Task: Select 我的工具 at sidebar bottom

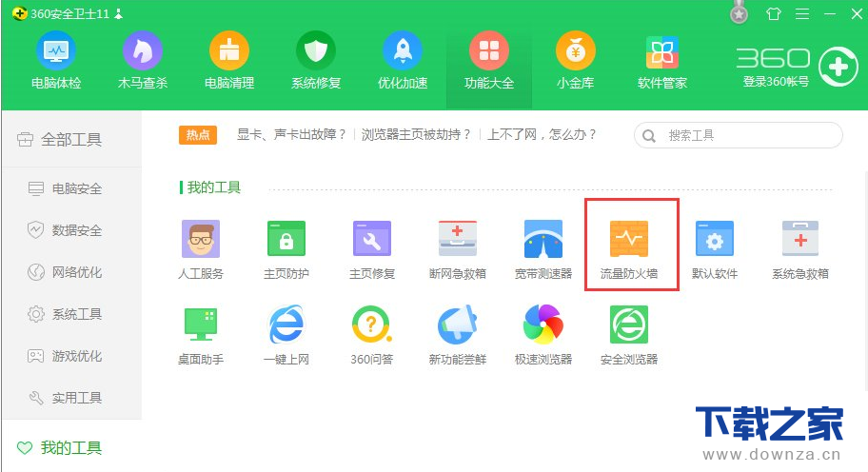Action: (x=59, y=447)
